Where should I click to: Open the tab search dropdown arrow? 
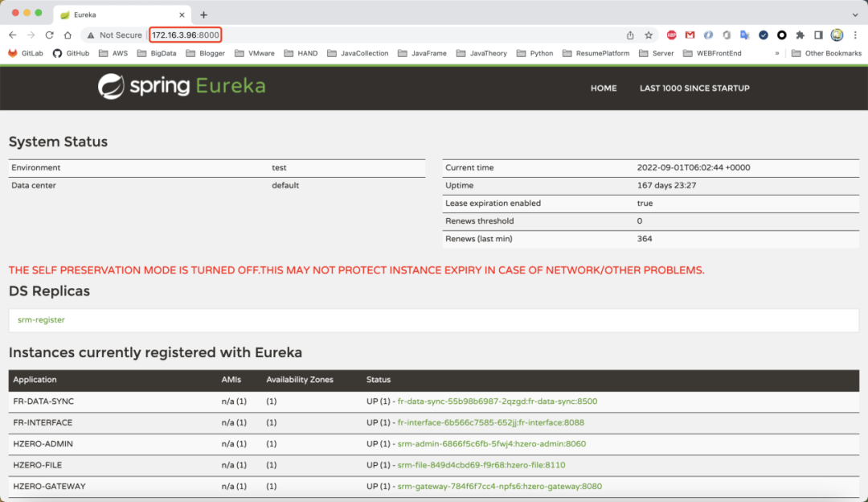[854, 15]
